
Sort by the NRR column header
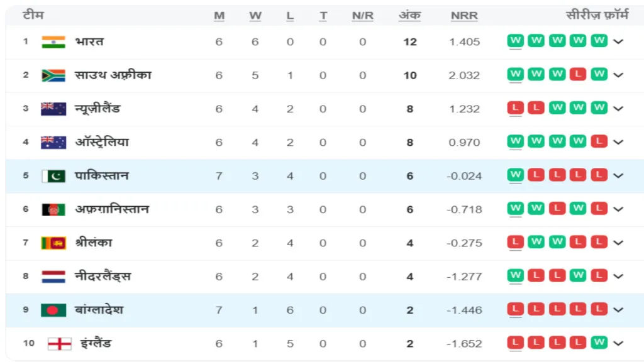tap(464, 16)
